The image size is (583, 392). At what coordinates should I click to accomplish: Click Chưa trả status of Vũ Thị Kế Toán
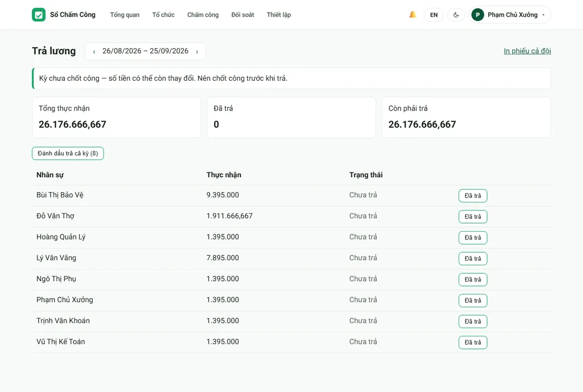pos(363,342)
